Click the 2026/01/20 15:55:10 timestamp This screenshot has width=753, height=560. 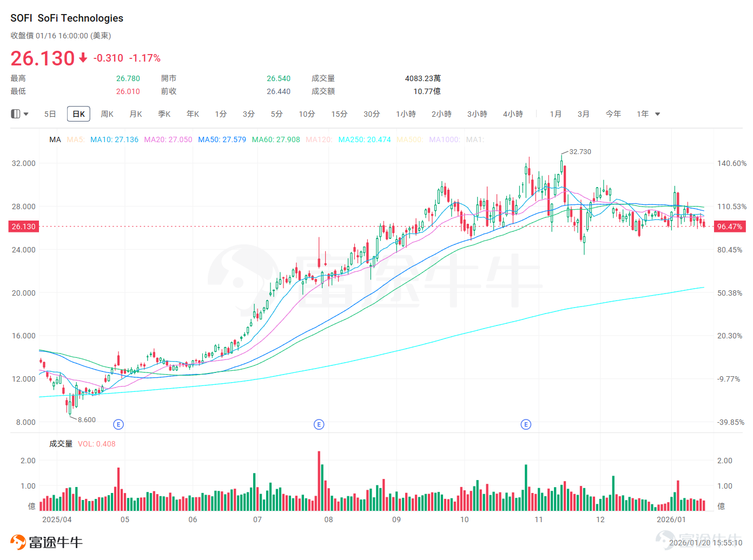(x=706, y=543)
